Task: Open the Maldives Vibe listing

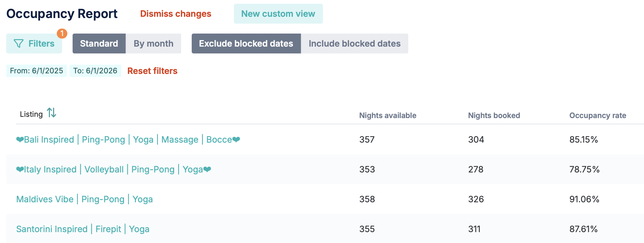Action: pos(84,199)
